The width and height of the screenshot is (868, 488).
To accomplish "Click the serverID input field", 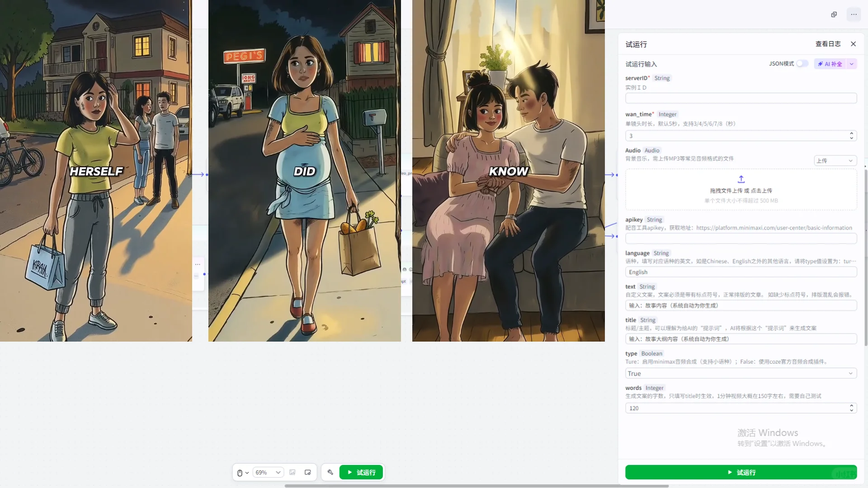I will point(741,98).
